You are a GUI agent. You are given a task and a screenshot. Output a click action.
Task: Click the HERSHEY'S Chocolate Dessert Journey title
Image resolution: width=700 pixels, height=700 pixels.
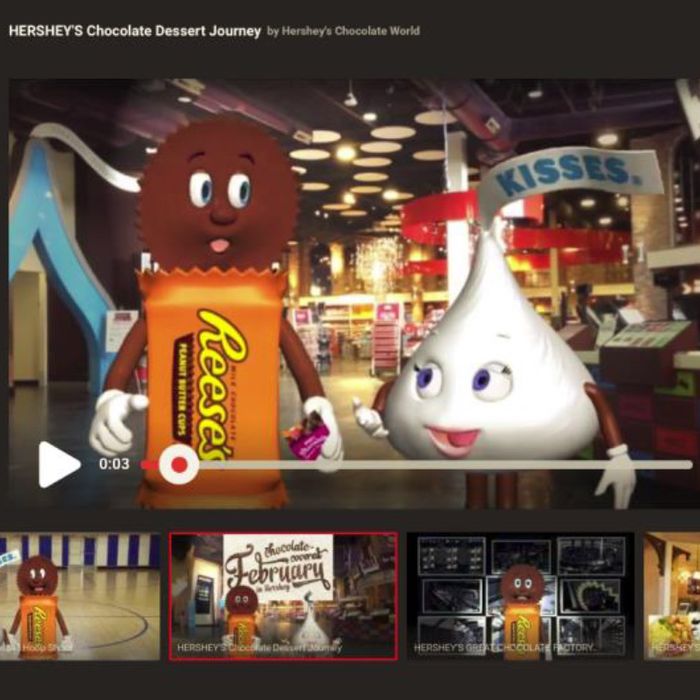(x=135, y=31)
